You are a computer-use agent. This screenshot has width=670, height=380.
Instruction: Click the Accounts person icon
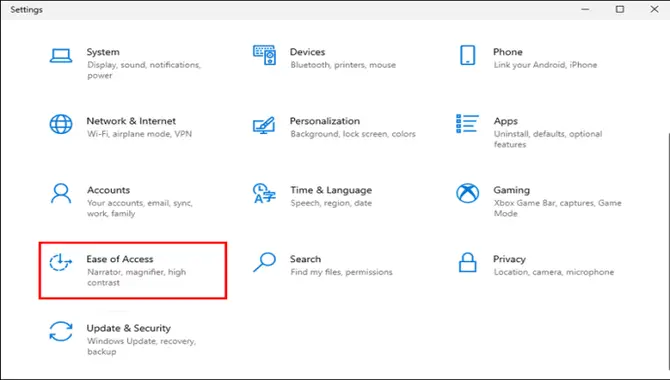point(61,194)
